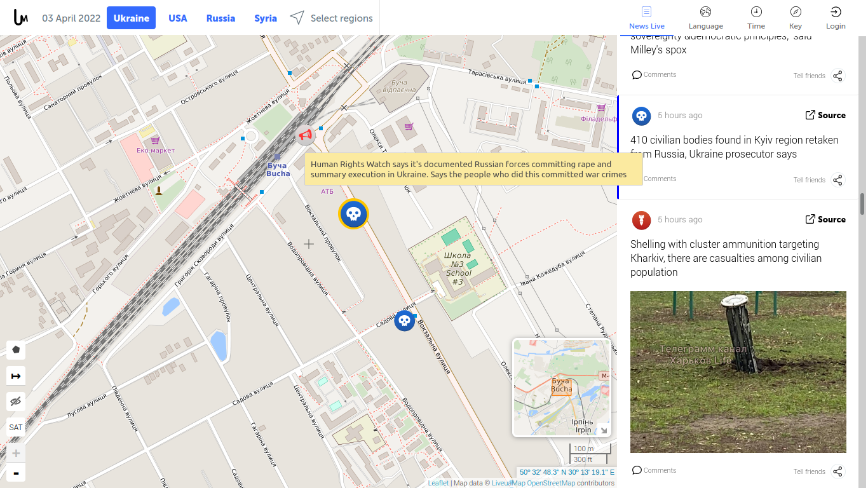The image size is (868, 488).
Task: Click the shop cart icon near Буча відпачна
Action: (409, 126)
